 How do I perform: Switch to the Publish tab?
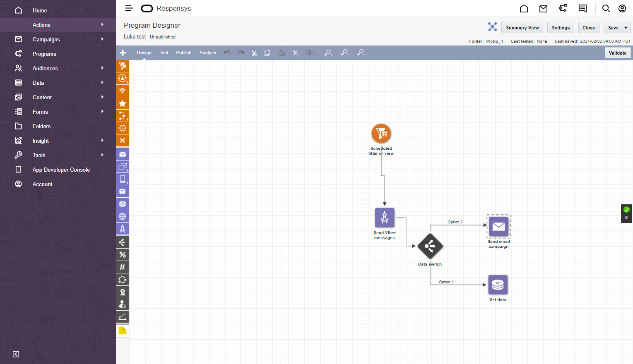click(183, 53)
